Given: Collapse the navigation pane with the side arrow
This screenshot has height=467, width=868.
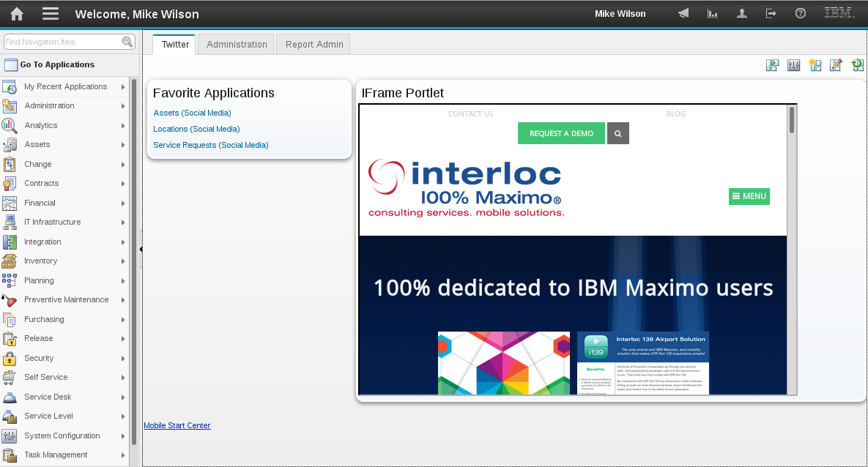Looking at the screenshot, I should pos(140,249).
